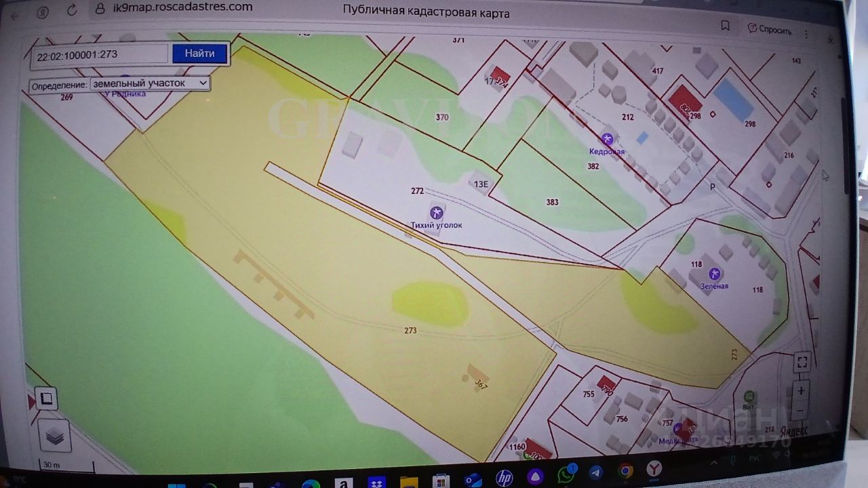Click parcel label 143 on the map
Viewport: 868px width, 488px height.
[x=796, y=61]
